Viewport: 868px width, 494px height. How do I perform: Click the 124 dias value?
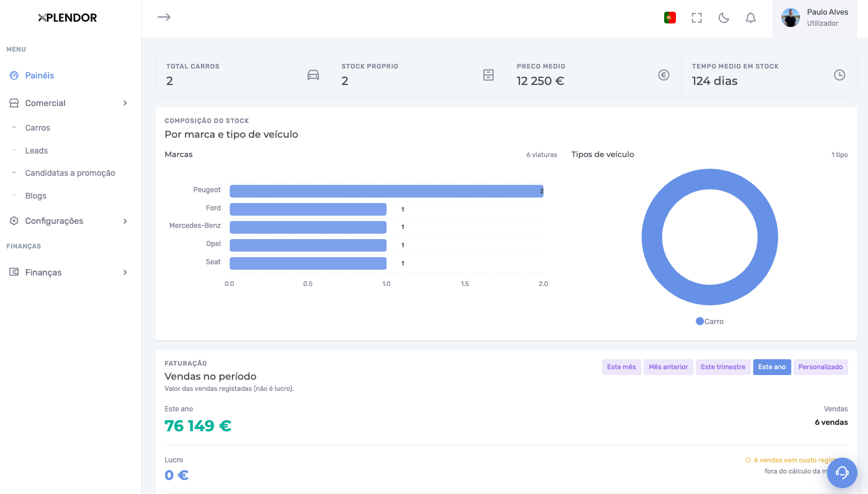[715, 81]
